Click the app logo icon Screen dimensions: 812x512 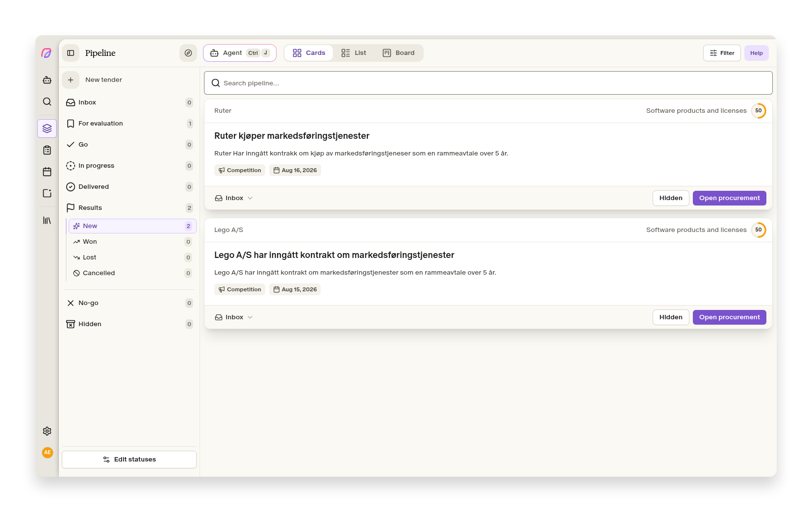click(x=47, y=53)
